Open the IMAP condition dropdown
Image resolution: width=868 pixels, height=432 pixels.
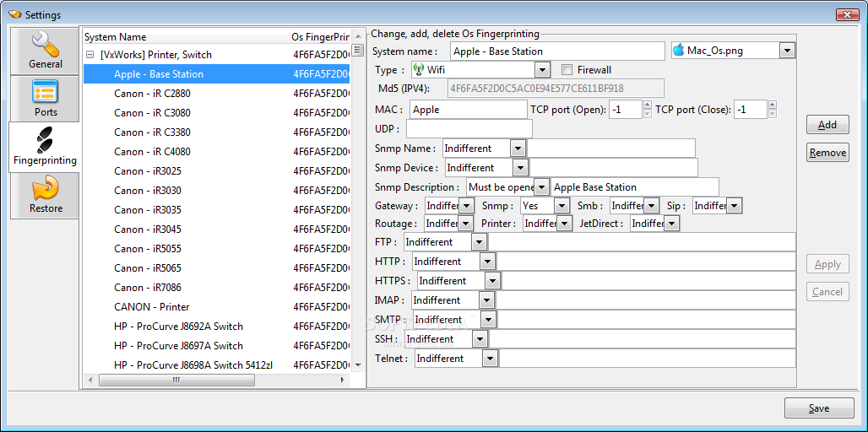click(486, 300)
